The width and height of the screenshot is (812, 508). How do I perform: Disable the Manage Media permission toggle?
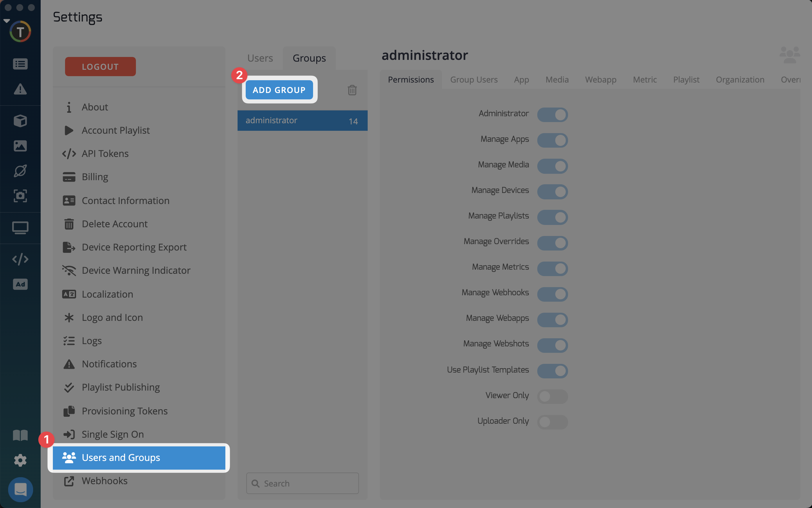pos(552,166)
